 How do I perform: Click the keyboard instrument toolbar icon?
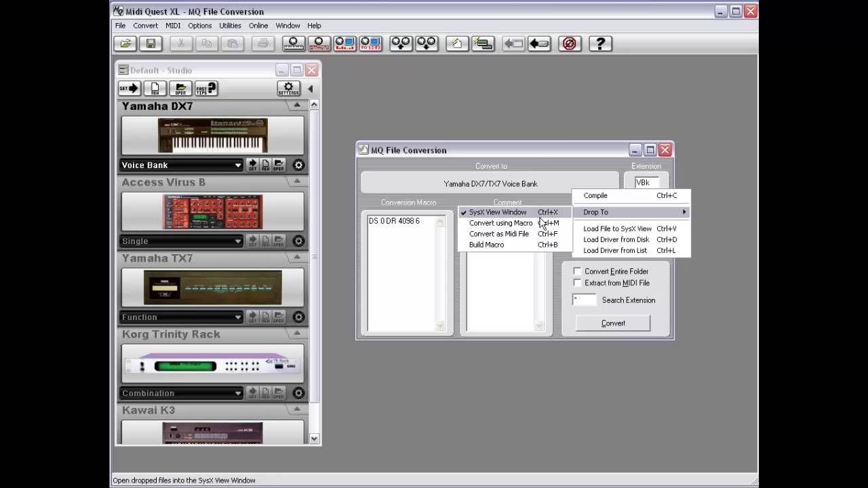pyautogui.click(x=294, y=43)
